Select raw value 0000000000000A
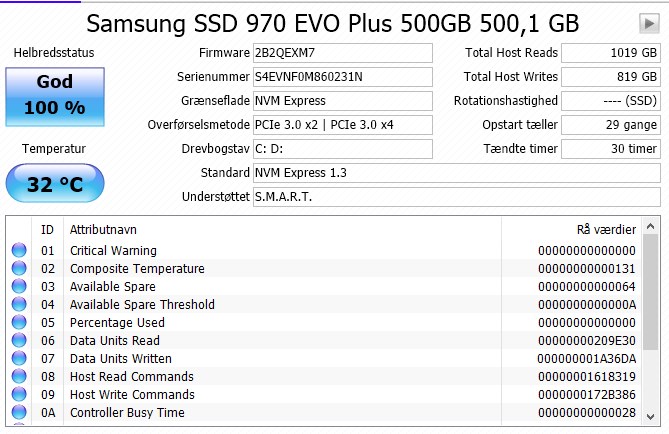Image resolution: width=669 pixels, height=434 pixels. point(587,304)
